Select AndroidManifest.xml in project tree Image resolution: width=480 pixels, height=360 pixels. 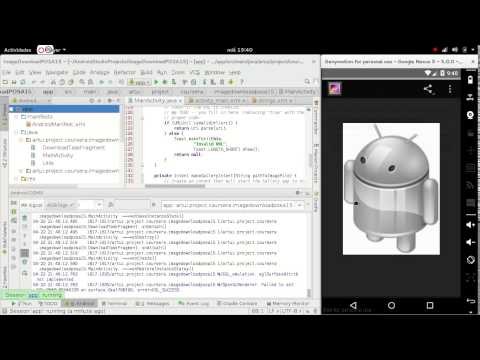[x=55, y=124]
